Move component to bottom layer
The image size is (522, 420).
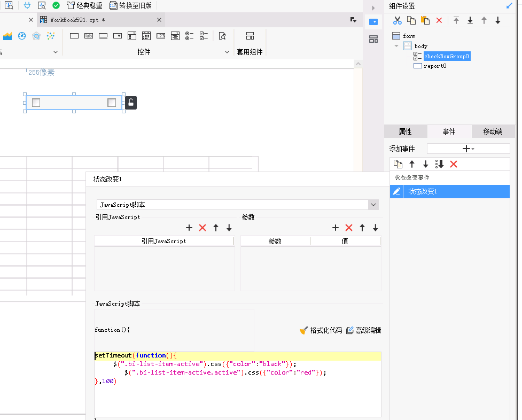(470, 21)
